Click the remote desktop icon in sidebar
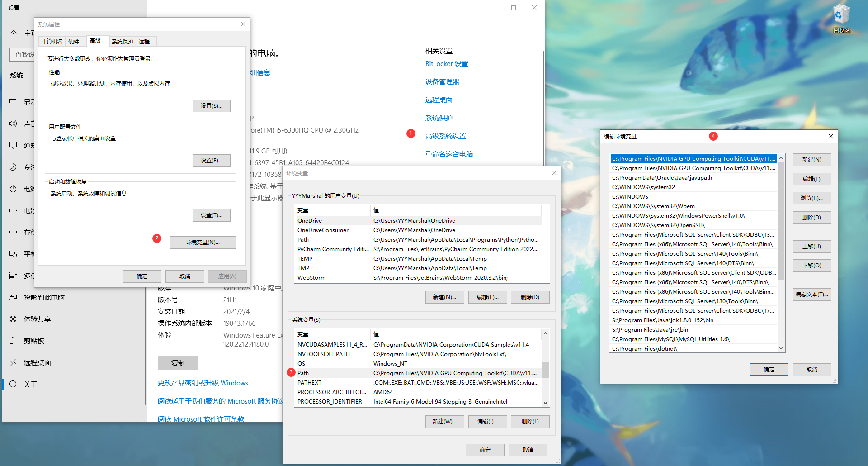868x466 pixels. (x=13, y=362)
